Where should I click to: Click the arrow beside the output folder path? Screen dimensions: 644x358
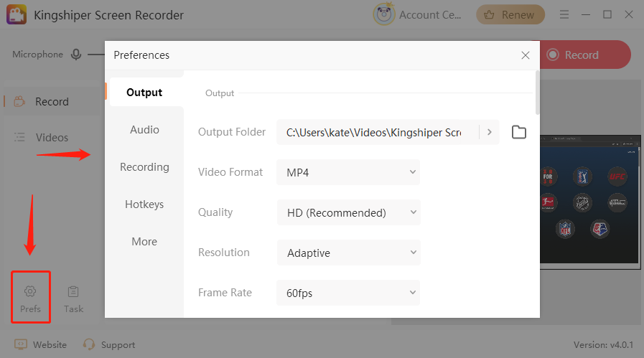tap(489, 132)
